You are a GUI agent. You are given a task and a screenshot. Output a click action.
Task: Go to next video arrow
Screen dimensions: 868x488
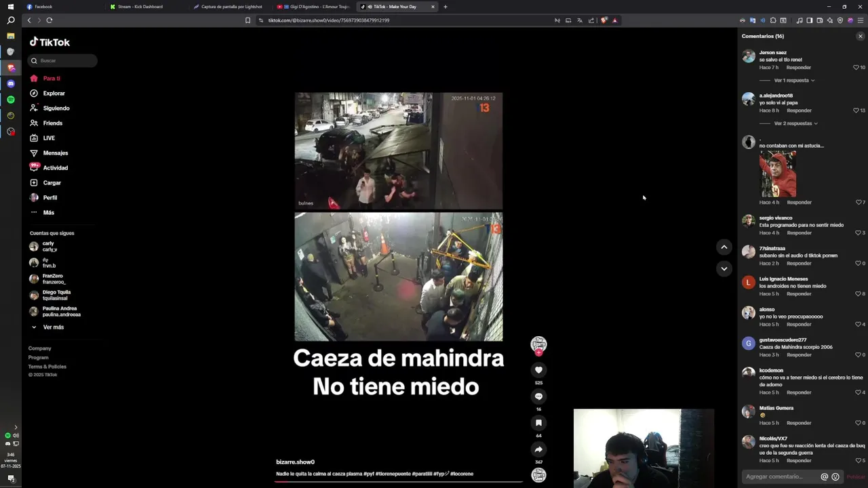click(724, 268)
